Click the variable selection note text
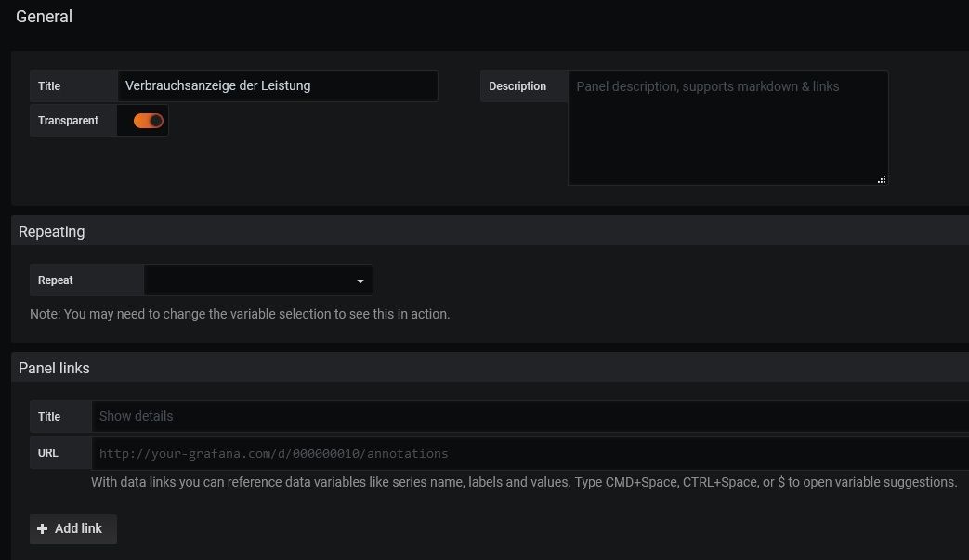The width and height of the screenshot is (969, 560). tap(240, 314)
